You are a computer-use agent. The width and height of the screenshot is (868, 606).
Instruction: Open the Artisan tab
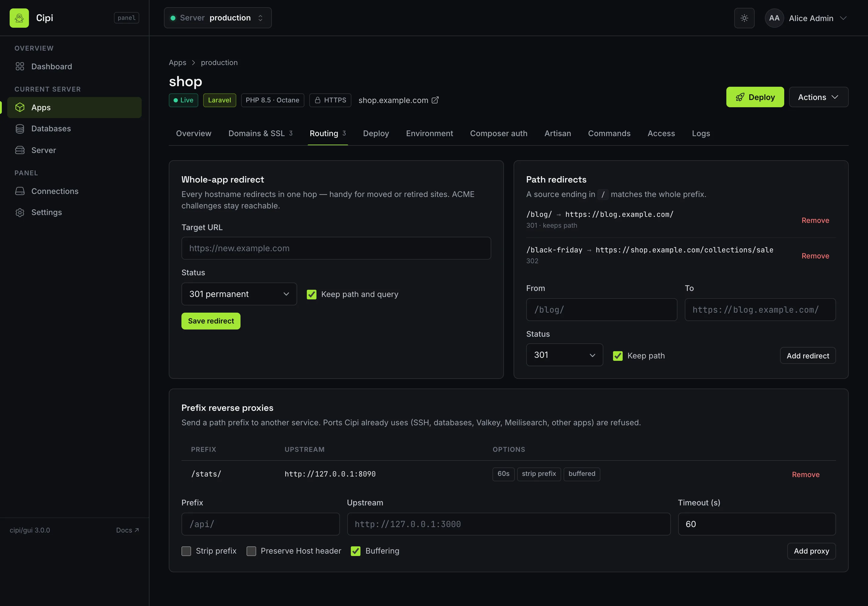(x=557, y=133)
